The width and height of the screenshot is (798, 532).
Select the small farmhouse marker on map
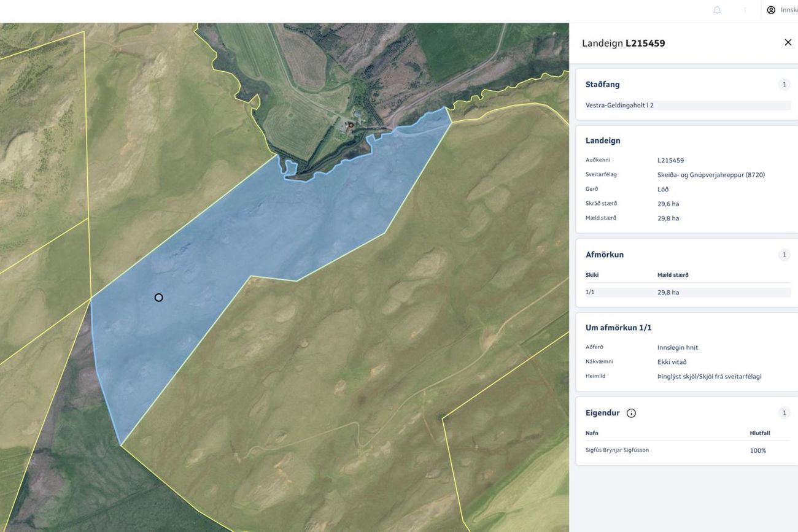[x=351, y=125]
